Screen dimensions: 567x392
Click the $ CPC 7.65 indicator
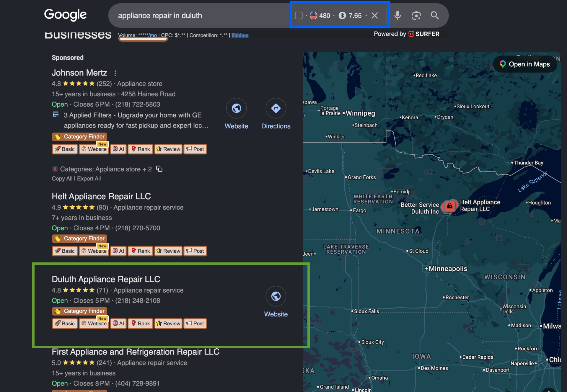click(350, 15)
